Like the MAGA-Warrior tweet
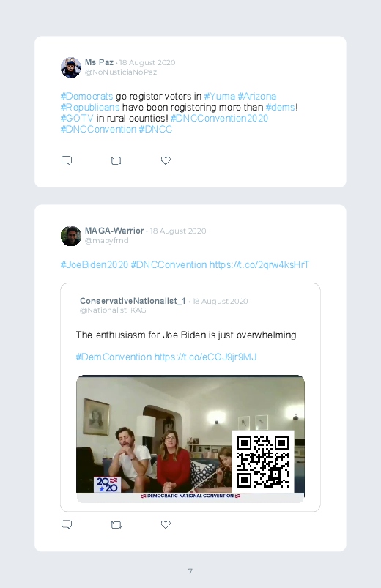381x588 pixels. click(x=166, y=524)
